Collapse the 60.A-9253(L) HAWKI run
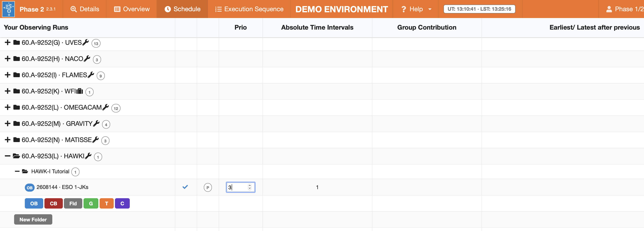The image size is (644, 231). [x=7, y=156]
